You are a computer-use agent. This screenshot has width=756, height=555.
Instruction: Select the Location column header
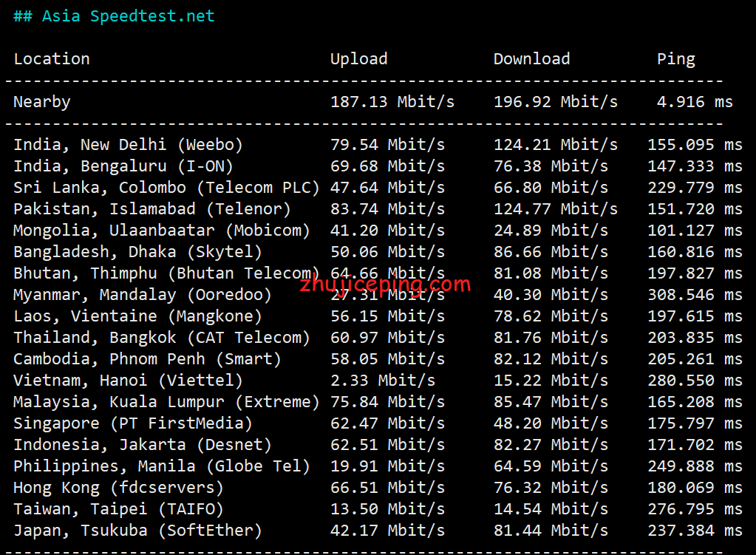[52, 59]
